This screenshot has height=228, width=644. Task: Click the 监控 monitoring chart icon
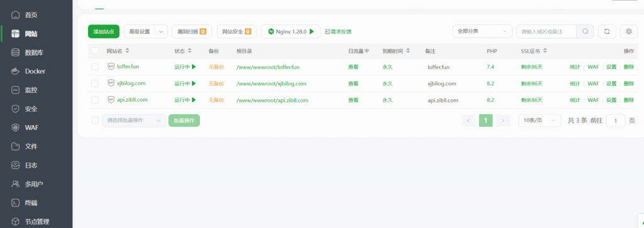tap(16, 90)
